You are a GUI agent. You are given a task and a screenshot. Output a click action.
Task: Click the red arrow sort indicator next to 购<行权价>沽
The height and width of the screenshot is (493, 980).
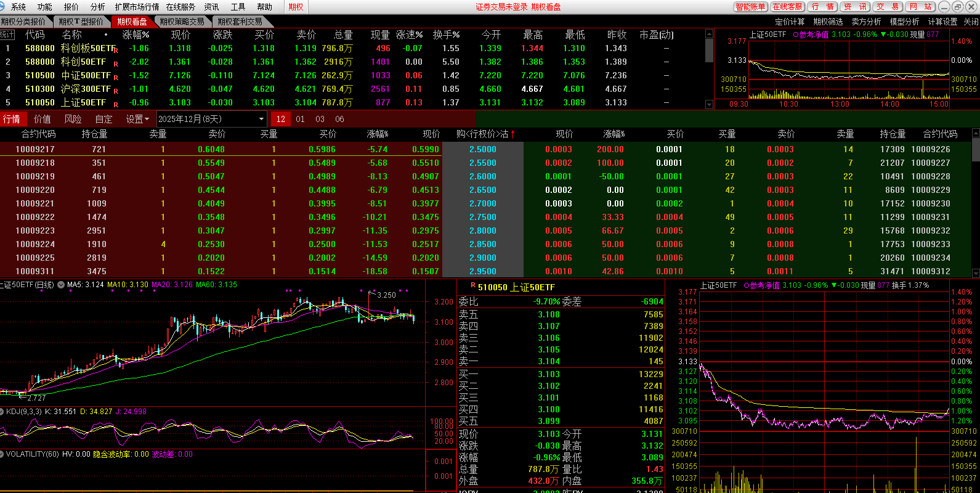click(x=512, y=134)
